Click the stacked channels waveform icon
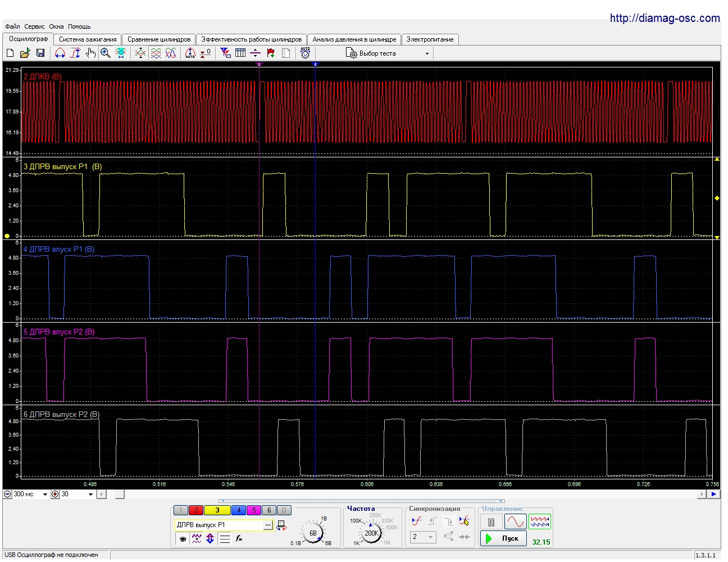728x562 pixels. [x=156, y=53]
